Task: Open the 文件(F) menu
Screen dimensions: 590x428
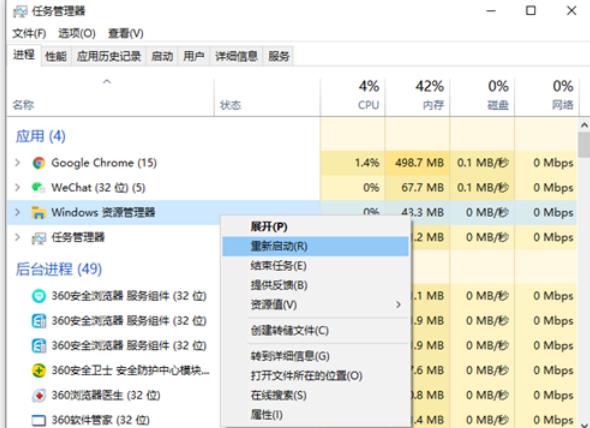Action: (29, 34)
